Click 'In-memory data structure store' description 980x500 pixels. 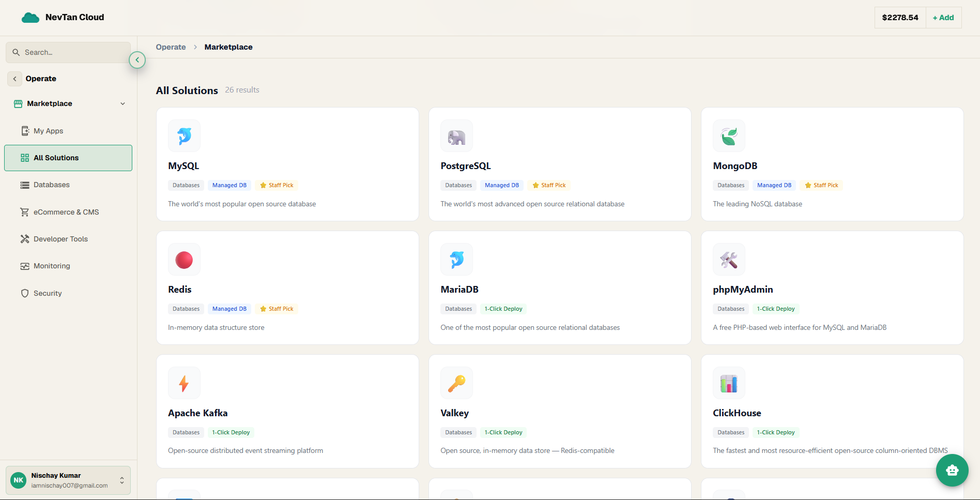[x=216, y=328]
